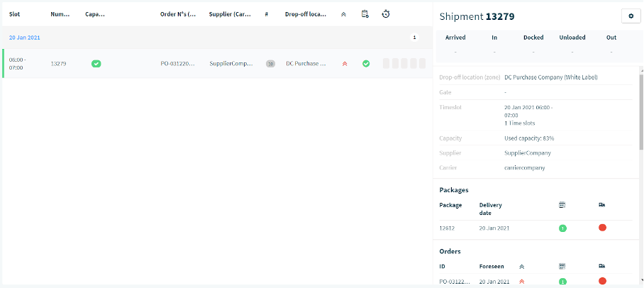This screenshot has height=288, width=644.
Task: Click the red priority arrows in shipment row
Action: [345, 64]
